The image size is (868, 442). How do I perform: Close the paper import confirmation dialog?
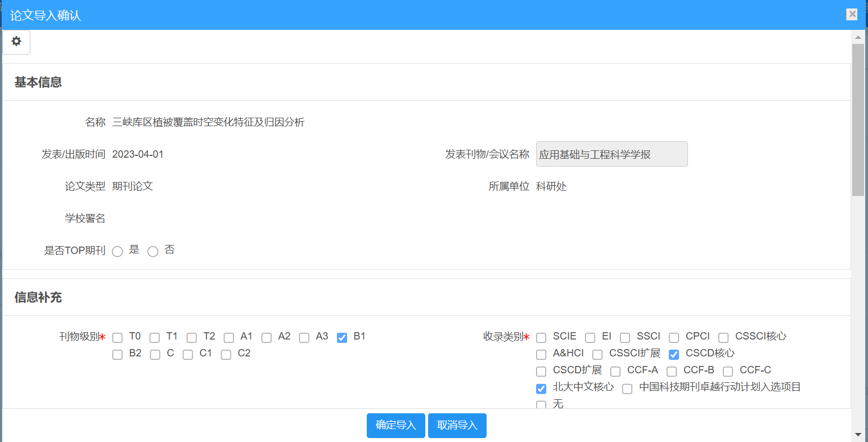click(852, 15)
